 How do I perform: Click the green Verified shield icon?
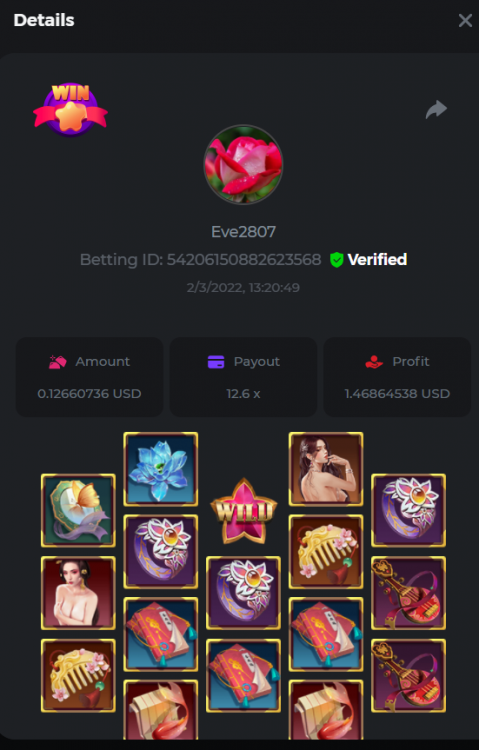coord(336,260)
